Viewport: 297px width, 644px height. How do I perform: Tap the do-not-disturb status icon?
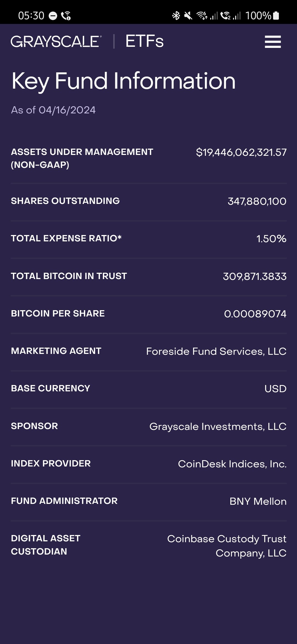click(53, 16)
